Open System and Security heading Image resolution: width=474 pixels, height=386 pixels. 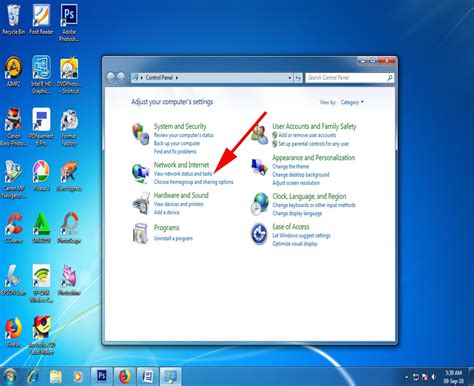(180, 126)
